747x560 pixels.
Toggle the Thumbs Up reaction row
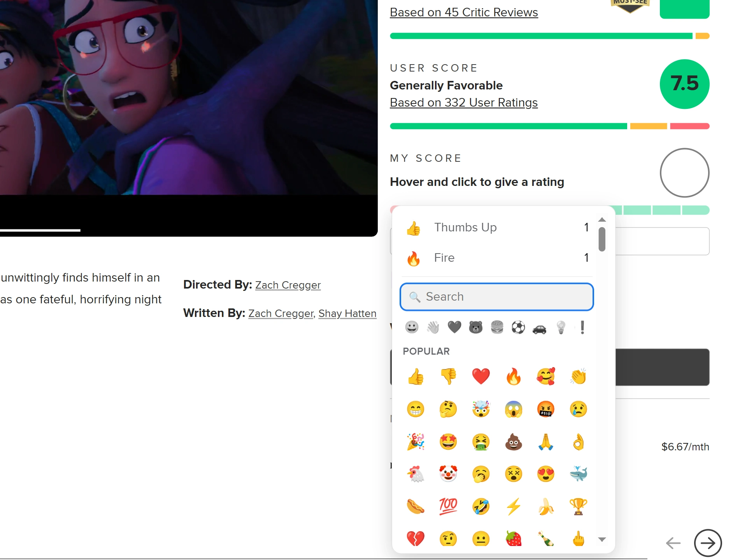pyautogui.click(x=497, y=227)
